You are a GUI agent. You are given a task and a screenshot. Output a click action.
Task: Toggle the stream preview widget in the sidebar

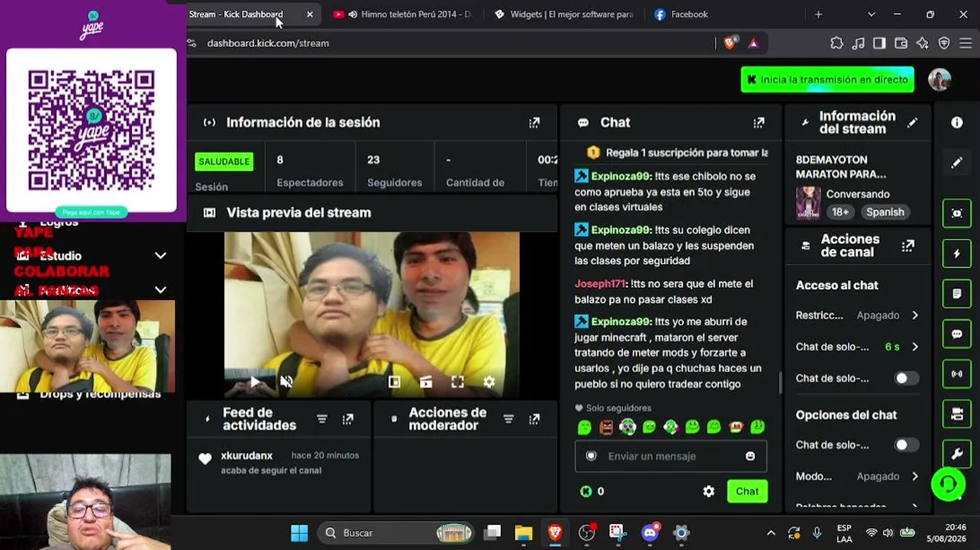pyautogui.click(x=957, y=213)
